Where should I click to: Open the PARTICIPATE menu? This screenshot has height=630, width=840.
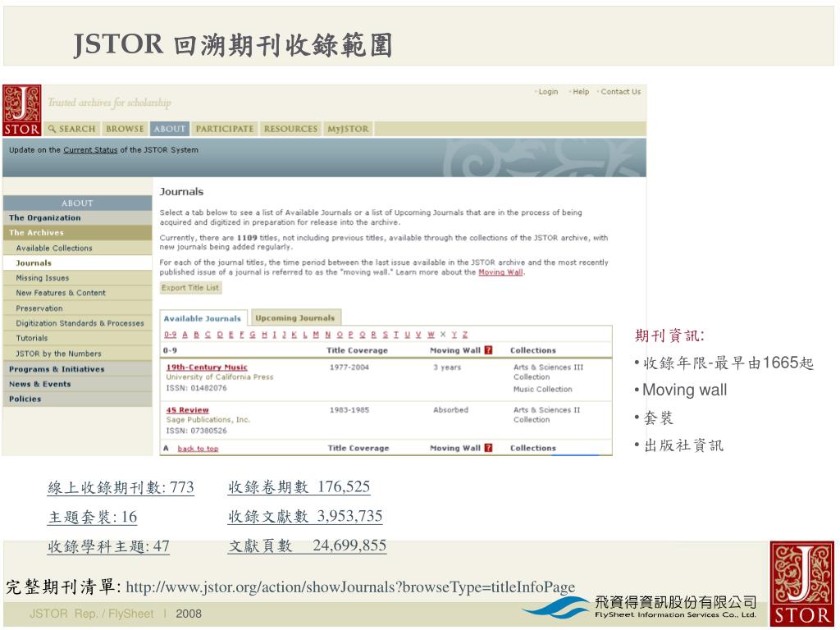coord(225,129)
